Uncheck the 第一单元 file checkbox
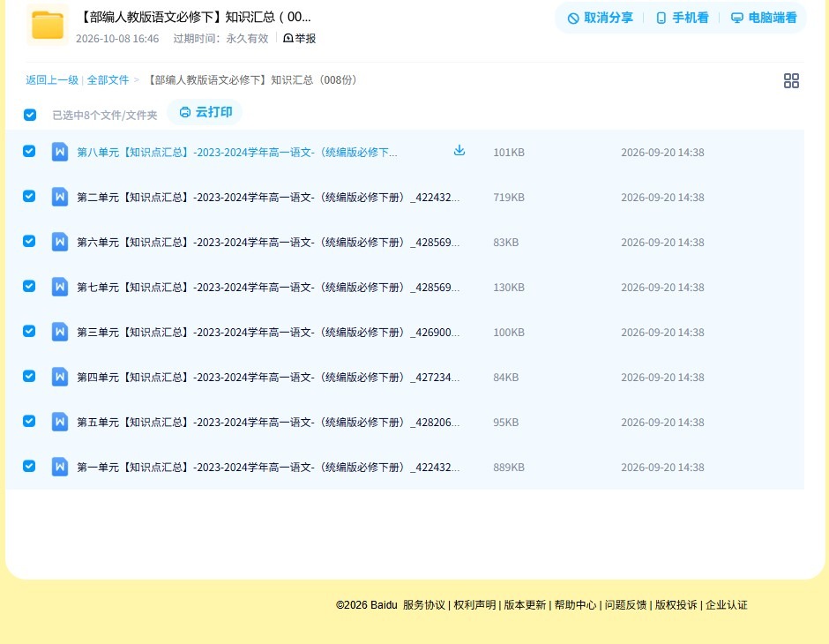The width and height of the screenshot is (829, 644). [x=29, y=466]
